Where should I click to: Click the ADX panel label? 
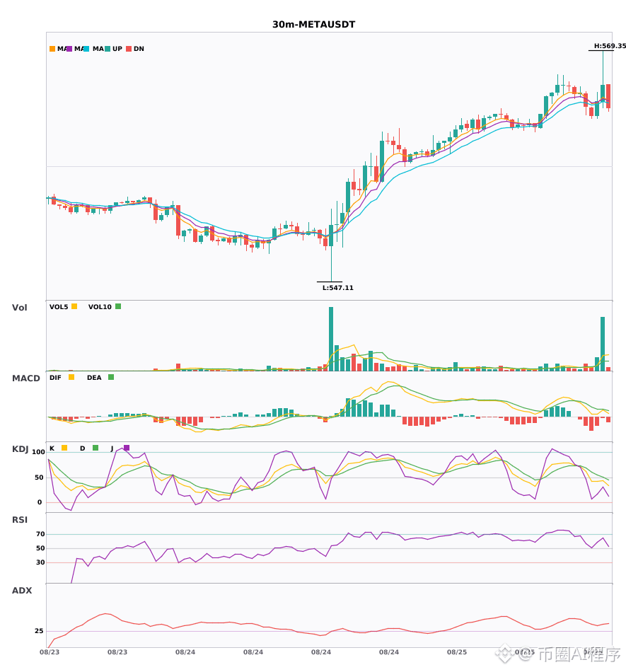click(x=22, y=591)
